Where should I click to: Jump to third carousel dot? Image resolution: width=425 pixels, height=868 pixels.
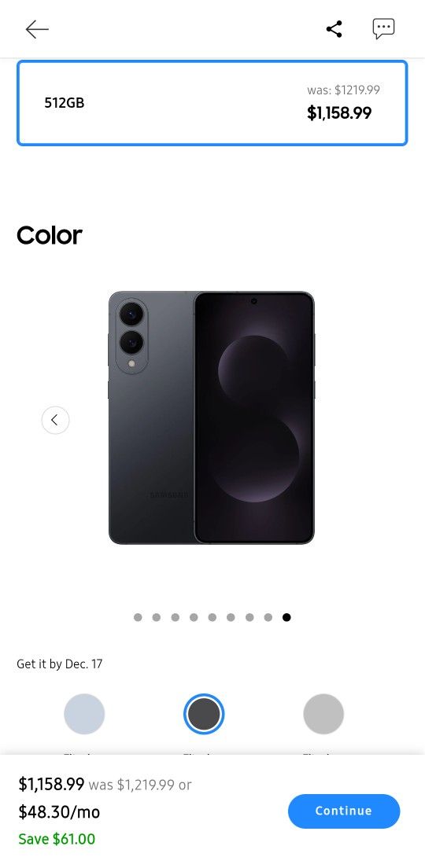point(175,617)
